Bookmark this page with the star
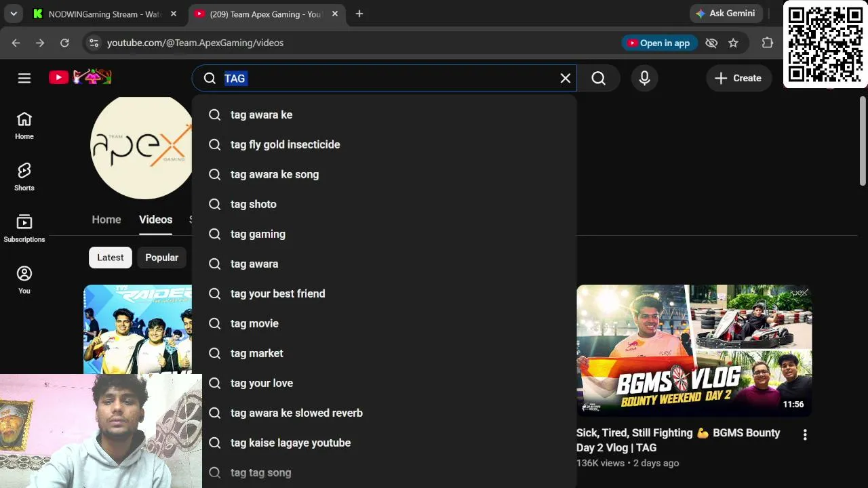Screen dimensions: 868x488 [x=733, y=43]
